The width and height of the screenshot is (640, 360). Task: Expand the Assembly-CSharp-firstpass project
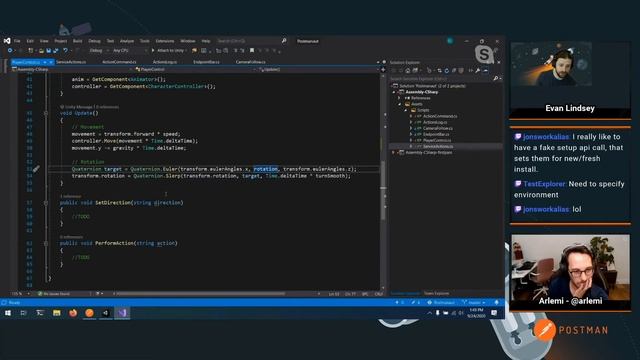pyautogui.click(x=394, y=153)
